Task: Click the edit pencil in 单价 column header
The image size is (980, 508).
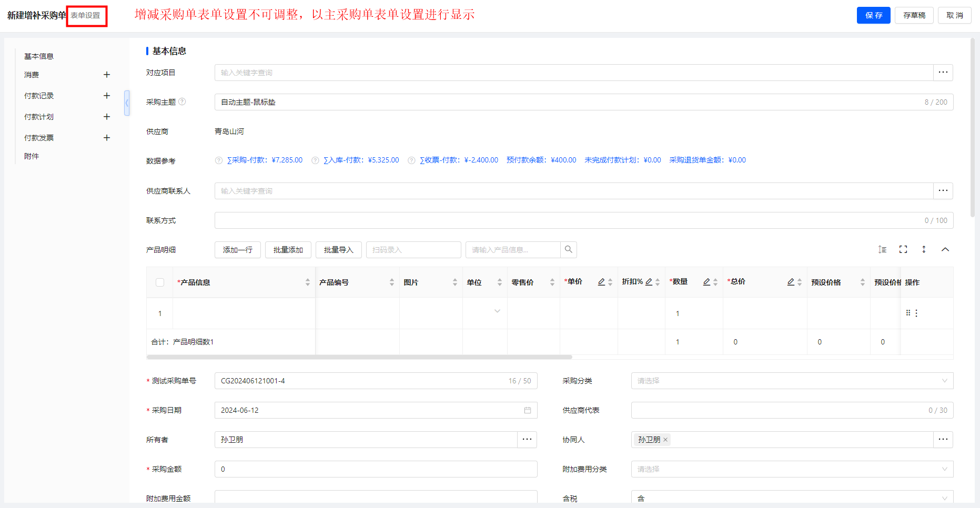Action: coord(601,282)
